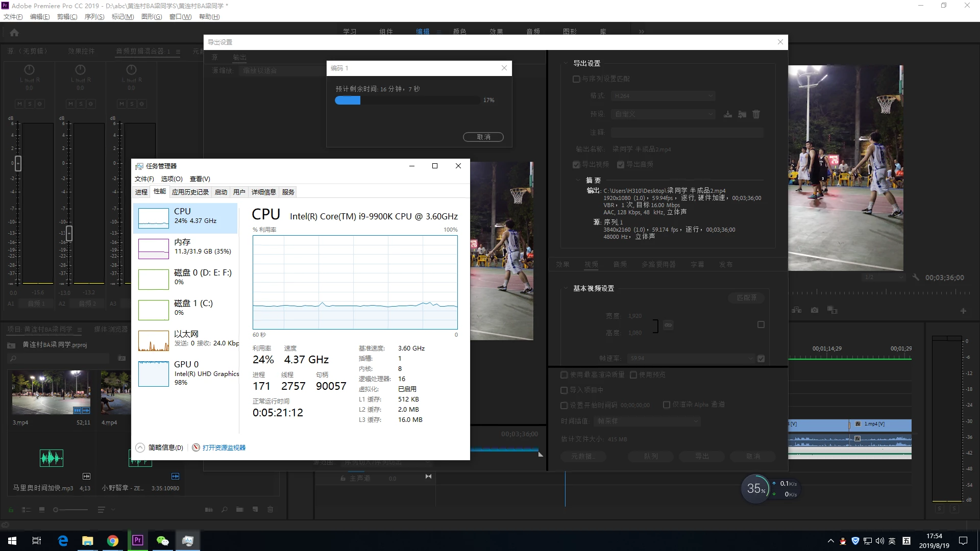Click the delete preset trash icon

pos(756,114)
